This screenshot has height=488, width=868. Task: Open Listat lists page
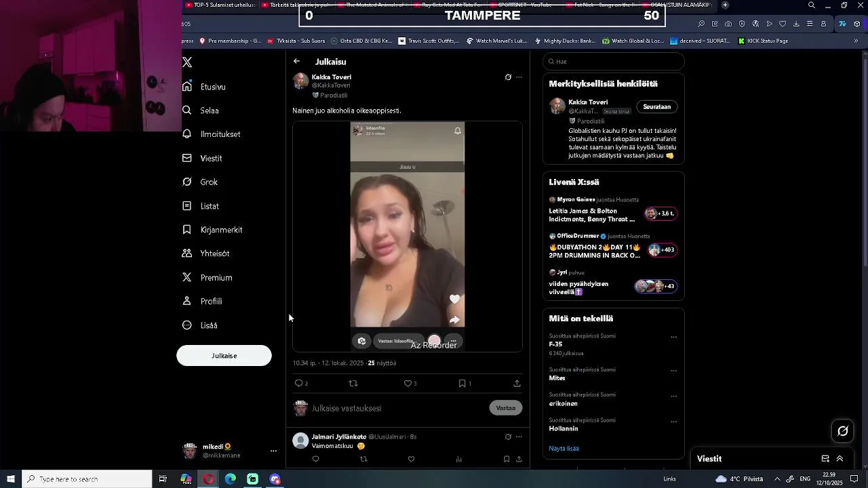click(201, 206)
